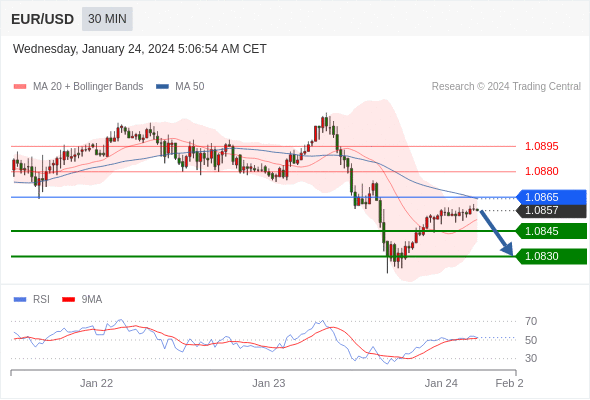Click the 1.0857 current price tag
This screenshot has height=400, width=590.
(x=551, y=210)
